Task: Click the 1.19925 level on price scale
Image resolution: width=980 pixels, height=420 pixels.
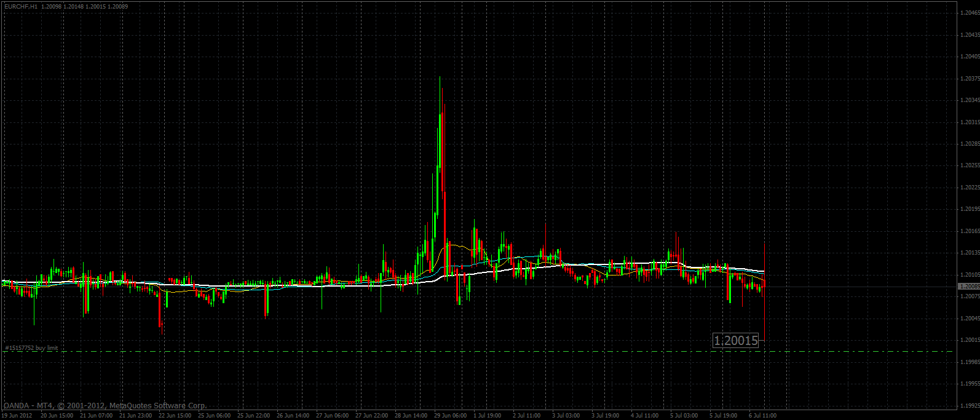Action: 970,406
